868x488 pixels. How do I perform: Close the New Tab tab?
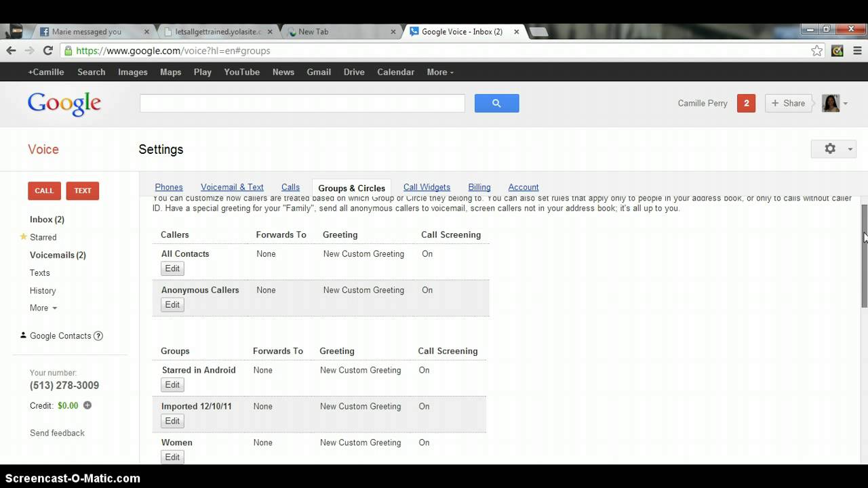click(393, 32)
